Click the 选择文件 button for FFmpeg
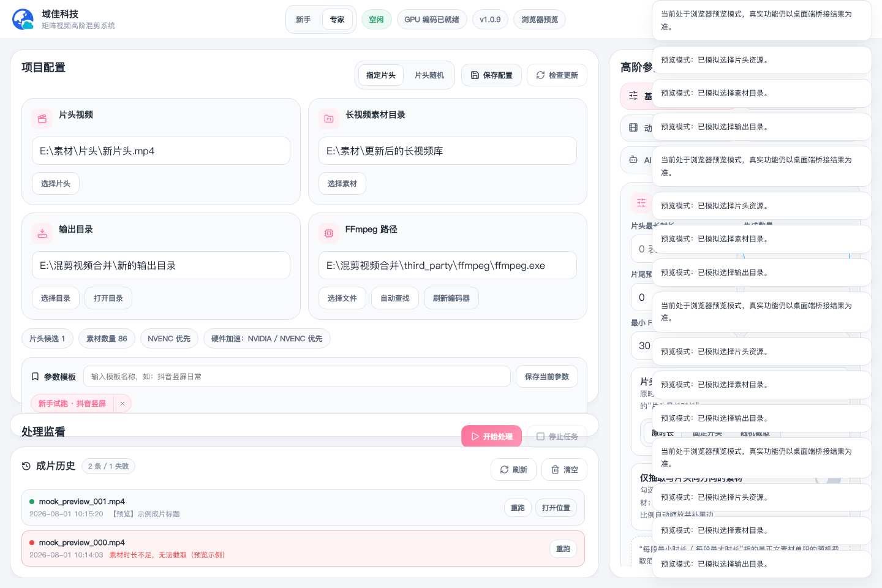The image size is (882, 588). click(342, 298)
